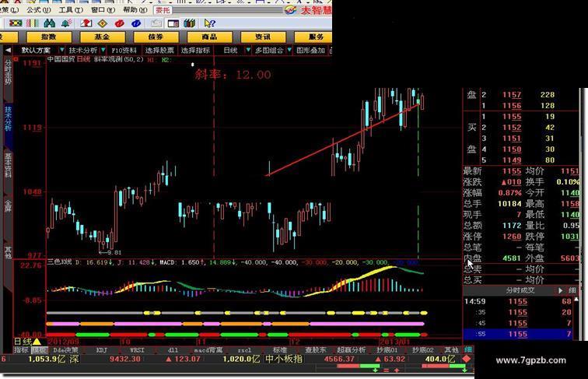Select the WRSI indicator tab

(x=137, y=349)
